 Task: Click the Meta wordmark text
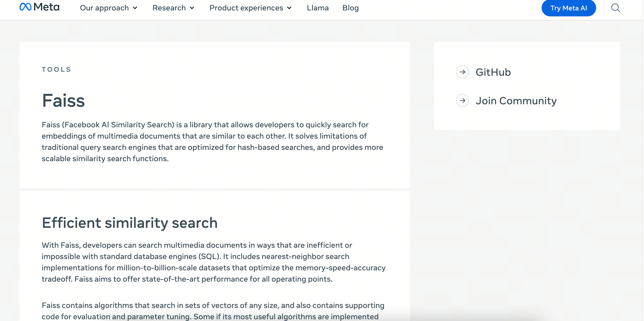[x=47, y=7]
